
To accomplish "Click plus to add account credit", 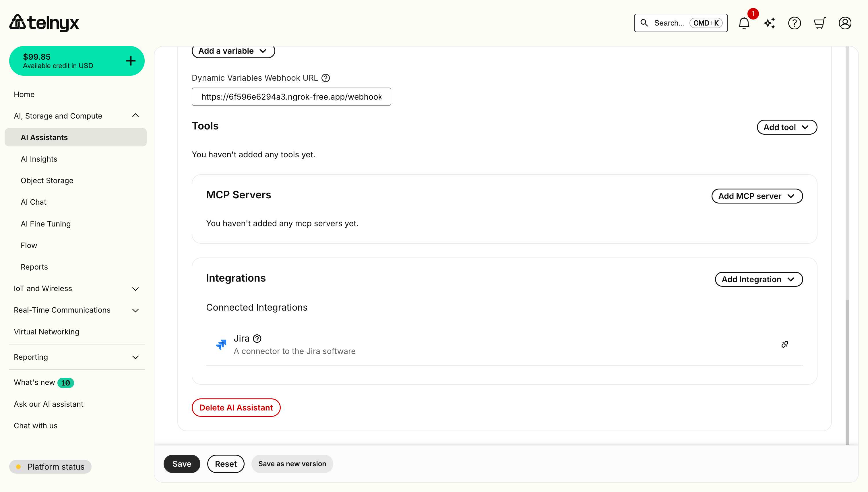I will tap(130, 61).
